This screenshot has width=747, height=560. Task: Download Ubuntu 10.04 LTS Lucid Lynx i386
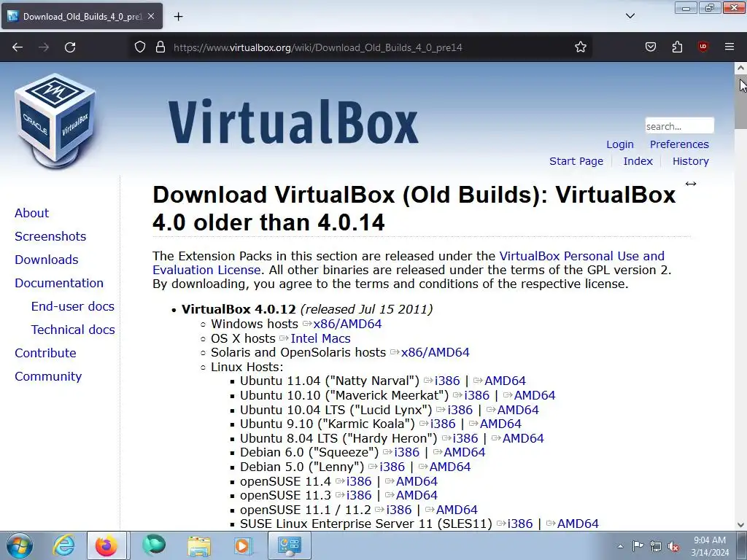[460, 410]
